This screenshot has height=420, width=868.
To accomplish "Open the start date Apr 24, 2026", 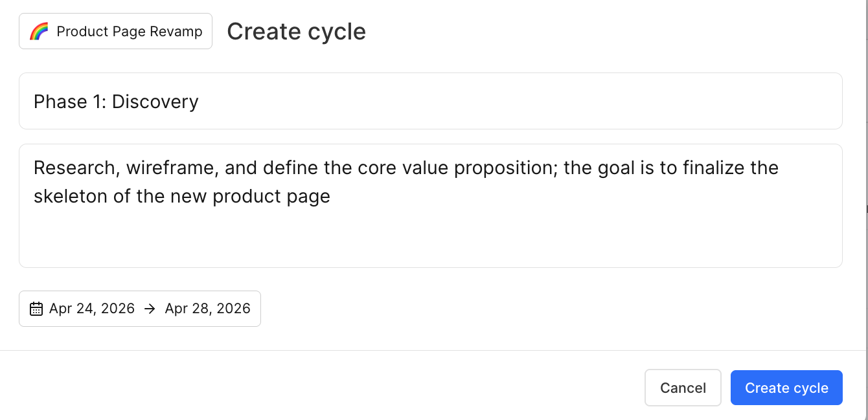I will (92, 309).
